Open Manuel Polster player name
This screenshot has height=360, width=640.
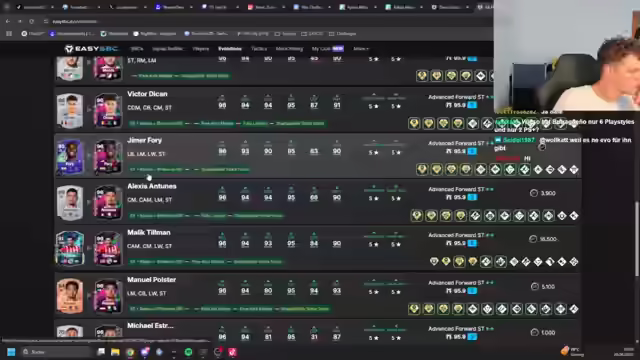tap(151, 280)
